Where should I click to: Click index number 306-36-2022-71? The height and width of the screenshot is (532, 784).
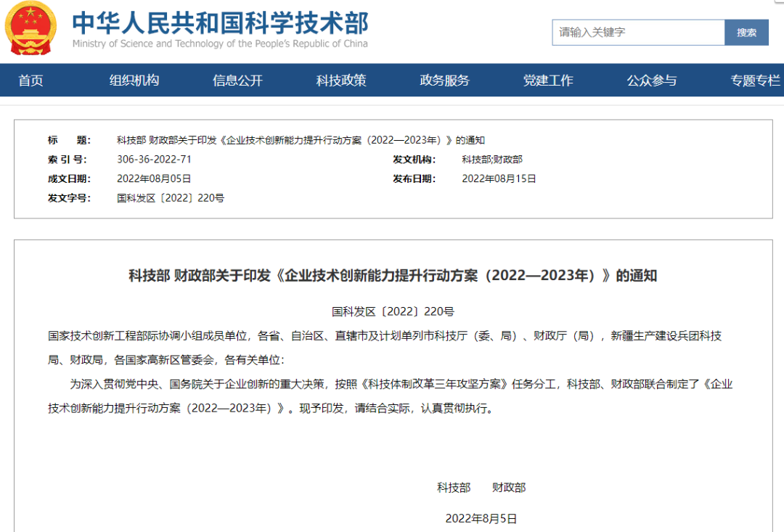coord(154,160)
